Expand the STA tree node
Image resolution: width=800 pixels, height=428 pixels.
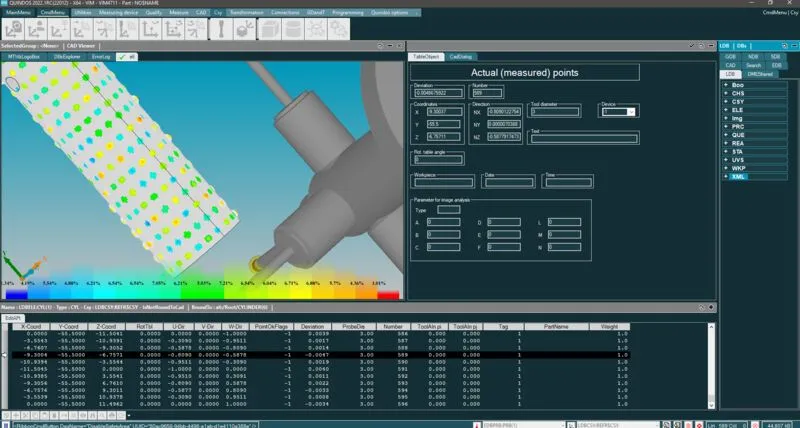tap(725, 152)
